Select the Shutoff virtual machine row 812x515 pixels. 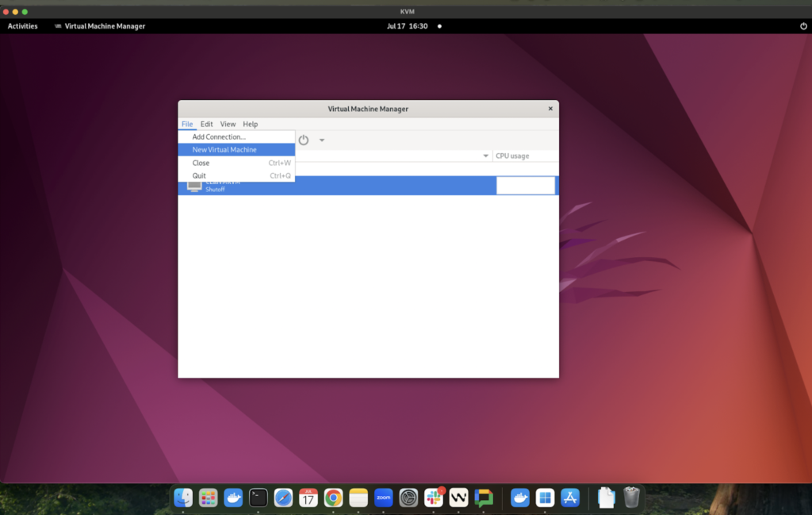[x=368, y=186]
